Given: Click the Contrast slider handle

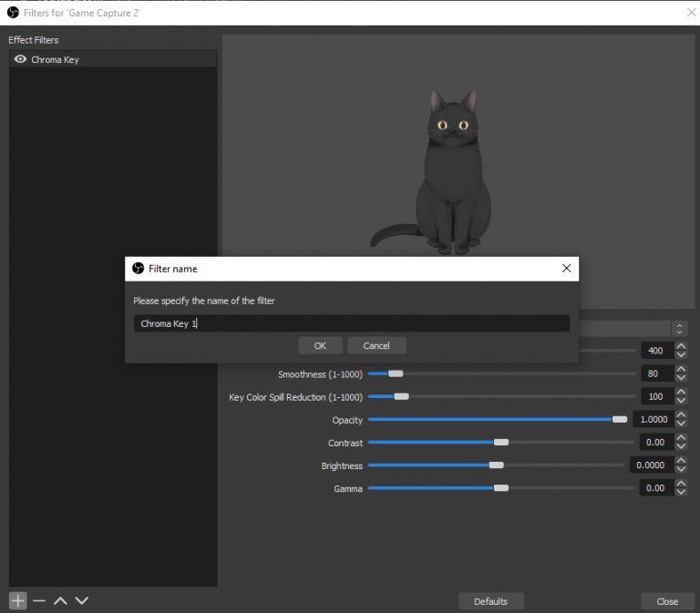Looking at the screenshot, I should [x=501, y=442].
